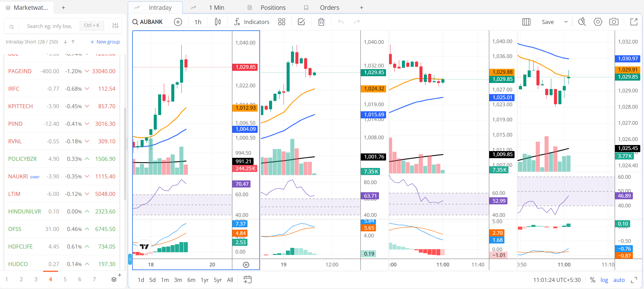The image size is (644, 289).
Task: Take a chart snapshot with camera icon
Action: point(614,22)
